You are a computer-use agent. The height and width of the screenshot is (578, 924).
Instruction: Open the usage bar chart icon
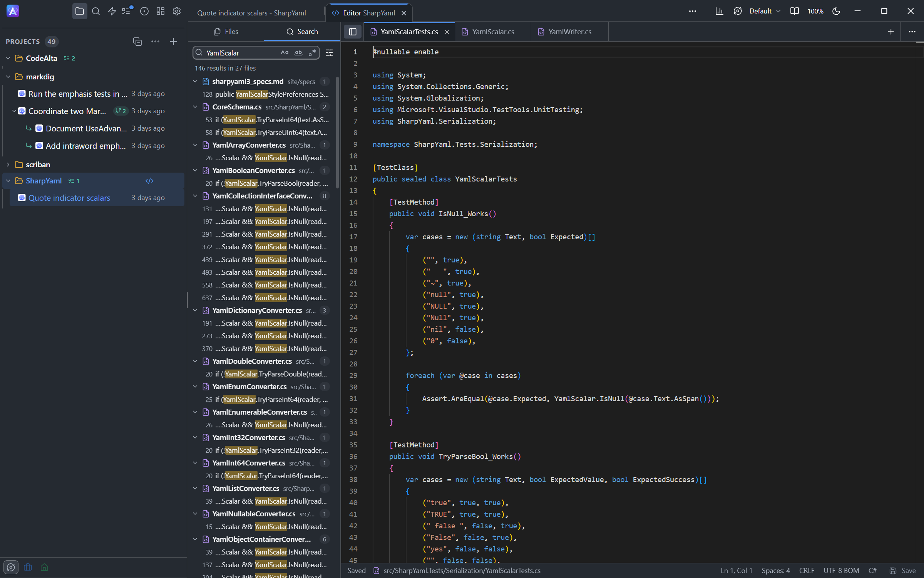719,11
